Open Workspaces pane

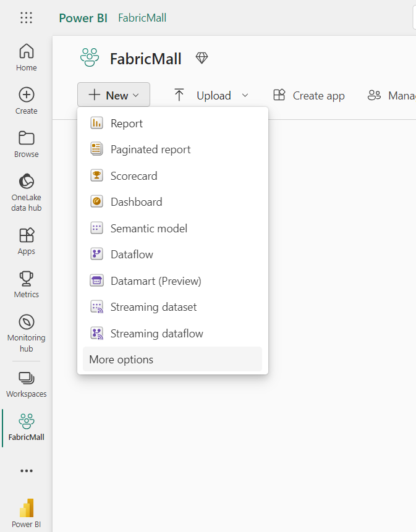[26, 385]
